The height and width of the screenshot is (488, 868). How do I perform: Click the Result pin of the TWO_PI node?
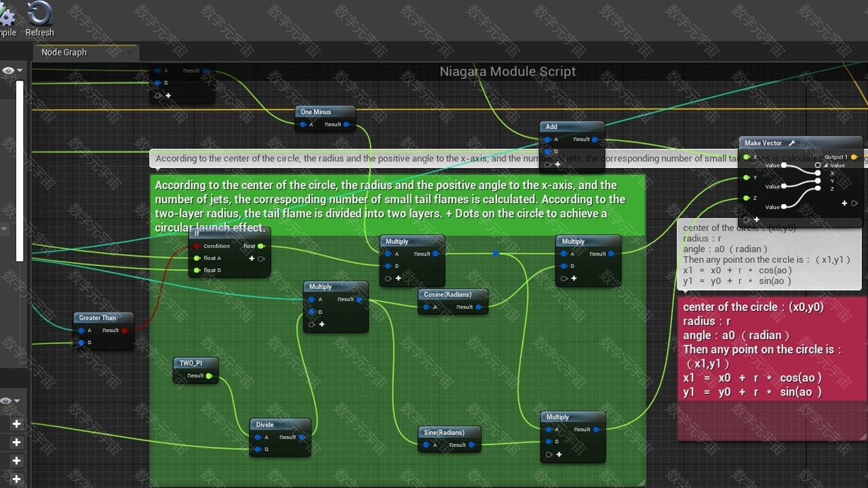209,375
